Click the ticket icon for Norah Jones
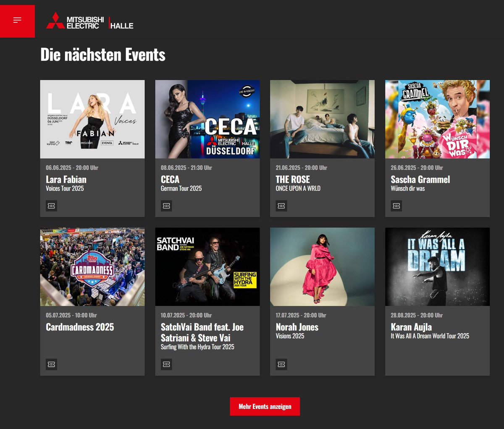 point(281,364)
